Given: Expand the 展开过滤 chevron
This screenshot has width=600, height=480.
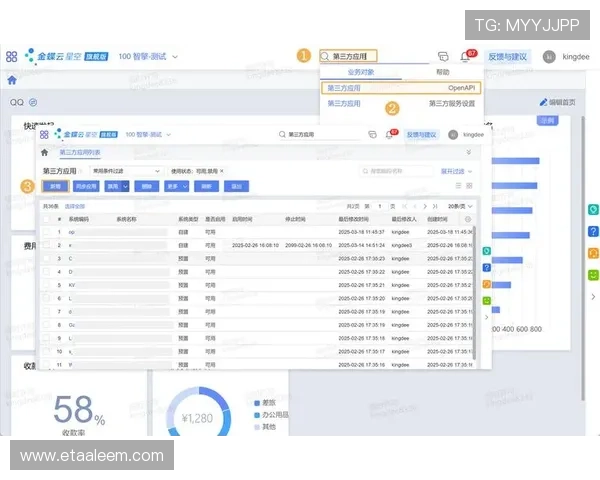Looking at the screenshot, I should pos(470,171).
